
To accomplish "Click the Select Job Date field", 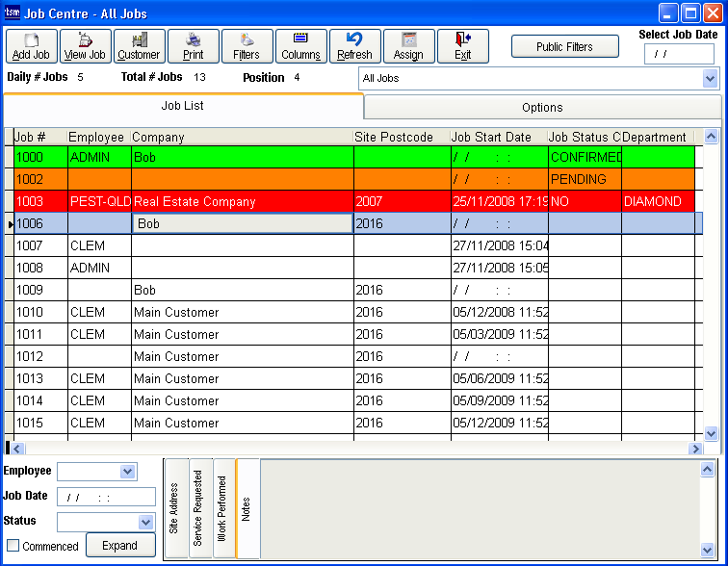I will coord(679,54).
